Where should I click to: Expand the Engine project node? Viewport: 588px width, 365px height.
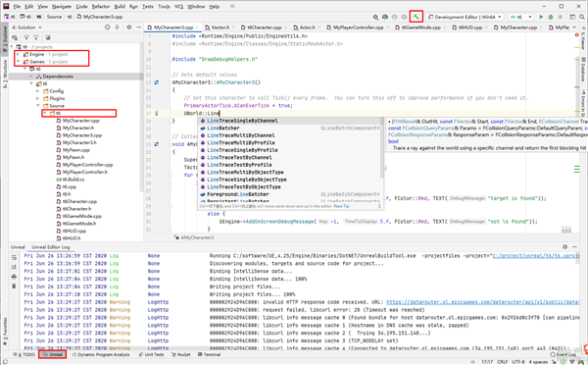point(18,54)
